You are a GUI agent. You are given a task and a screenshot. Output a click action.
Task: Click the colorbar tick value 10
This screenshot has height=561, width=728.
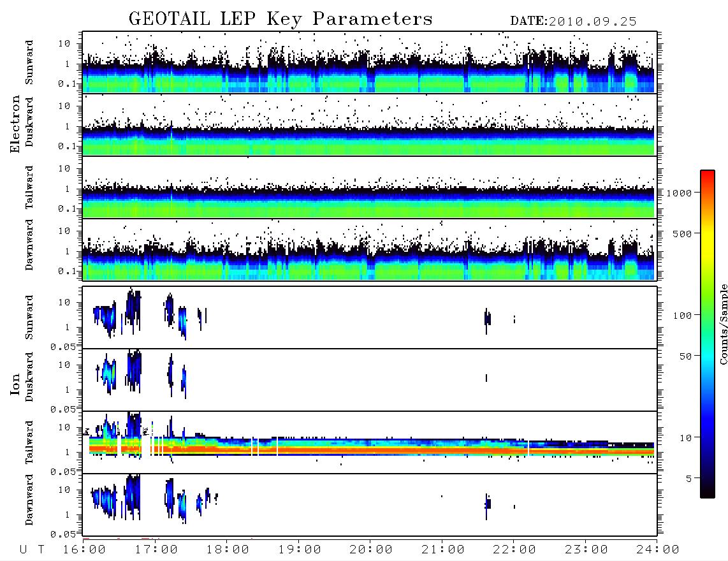685,437
